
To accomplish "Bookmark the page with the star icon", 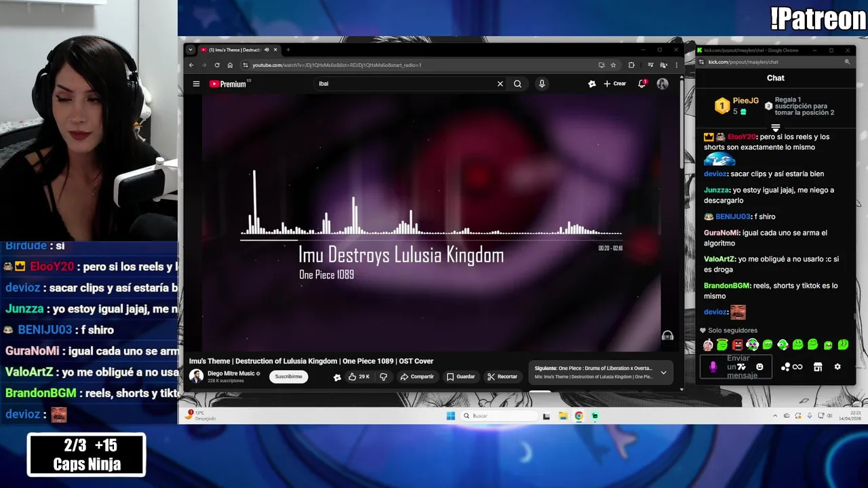I will [613, 65].
